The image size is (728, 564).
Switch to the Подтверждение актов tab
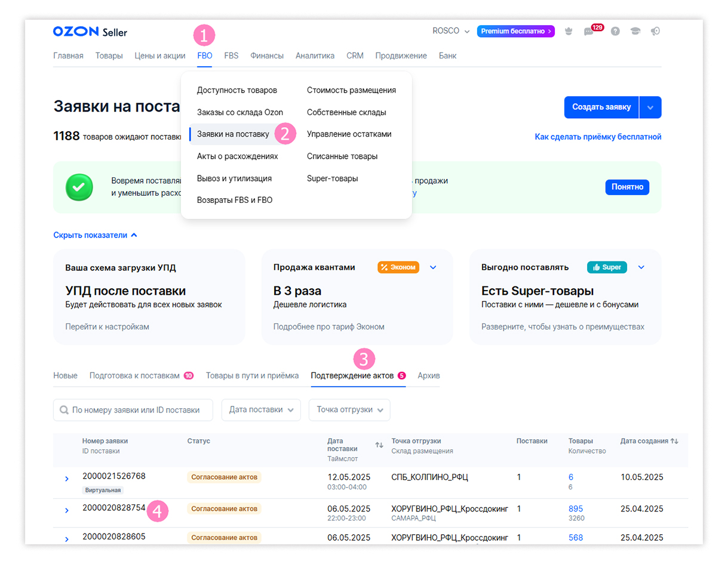pyautogui.click(x=358, y=375)
